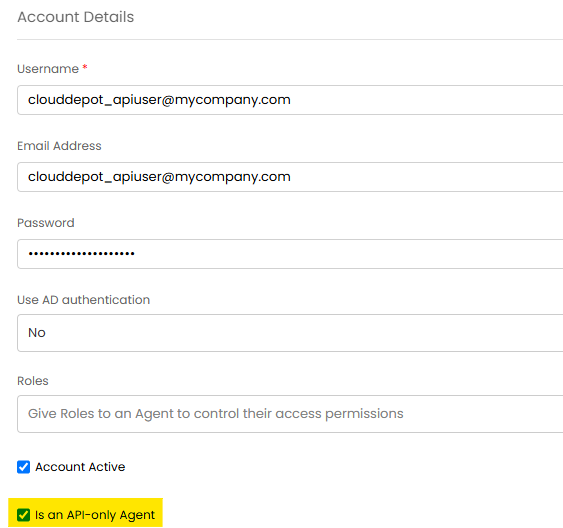Open the Use AD authentication dropdown
This screenshot has width=563, height=528.
tap(290, 333)
